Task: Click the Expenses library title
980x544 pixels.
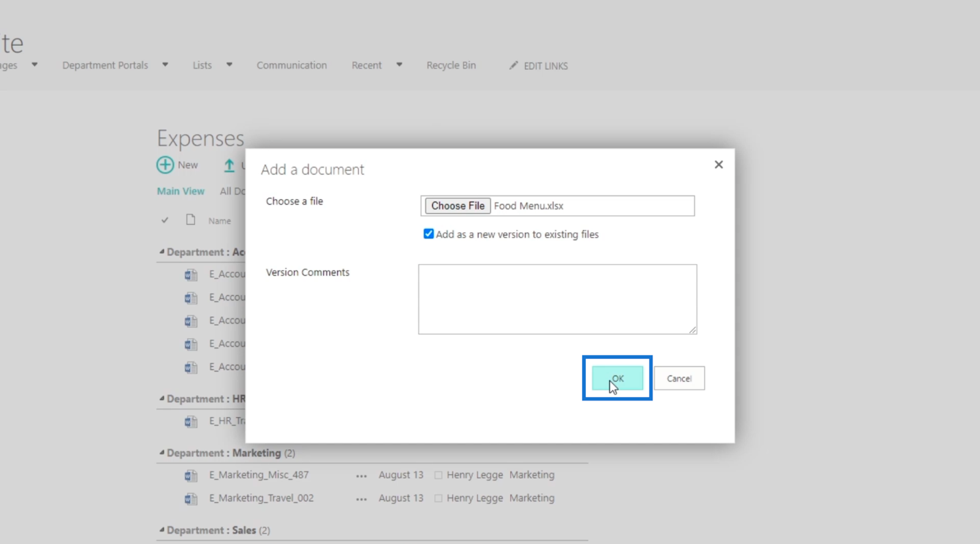Action: coord(200,138)
